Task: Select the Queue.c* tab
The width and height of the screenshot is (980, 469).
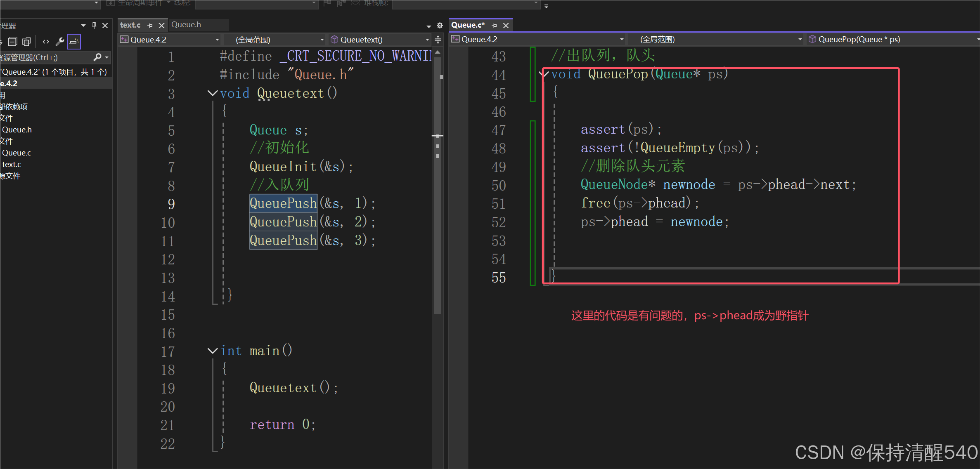Action: pos(468,25)
